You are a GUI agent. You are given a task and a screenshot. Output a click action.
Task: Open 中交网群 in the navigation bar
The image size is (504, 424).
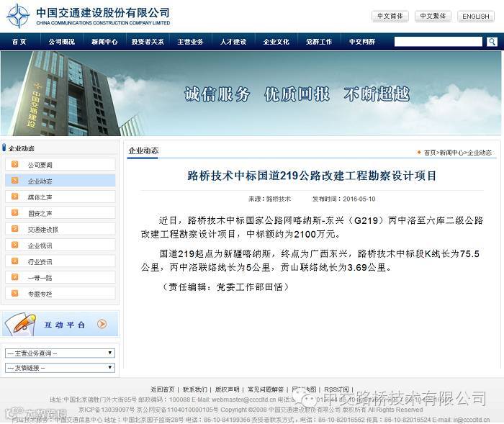pyautogui.click(x=362, y=42)
